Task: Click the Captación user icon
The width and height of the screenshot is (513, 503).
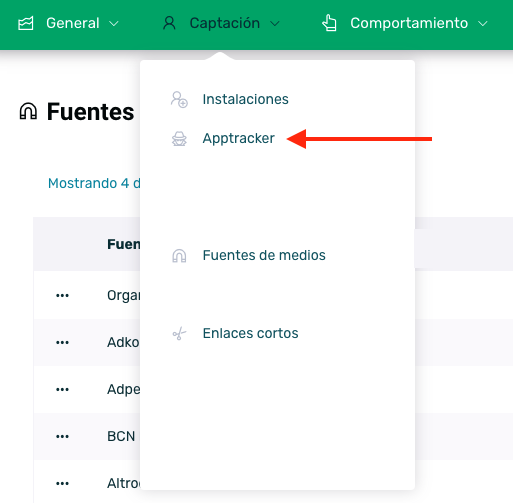Action: [x=169, y=23]
